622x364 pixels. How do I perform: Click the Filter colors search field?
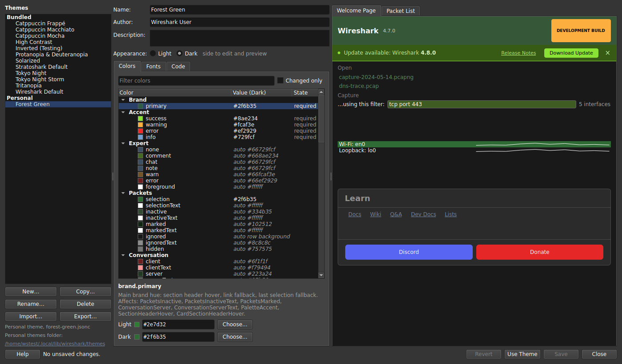196,81
